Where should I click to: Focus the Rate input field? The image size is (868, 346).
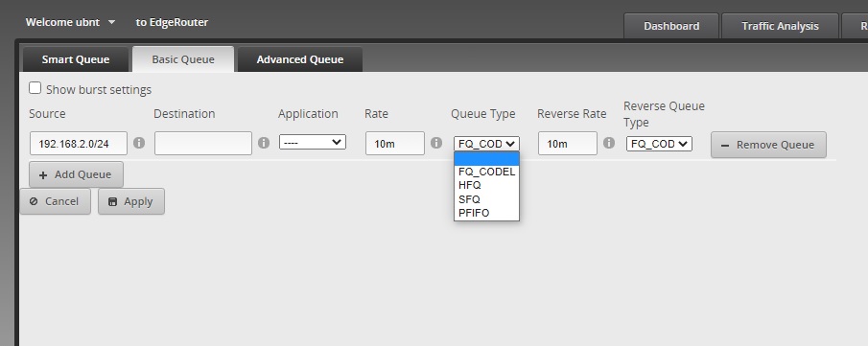395,144
